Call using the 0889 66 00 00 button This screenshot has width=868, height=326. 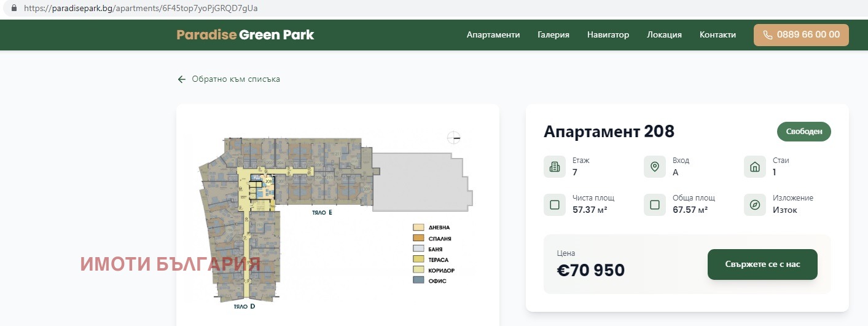[x=800, y=35]
